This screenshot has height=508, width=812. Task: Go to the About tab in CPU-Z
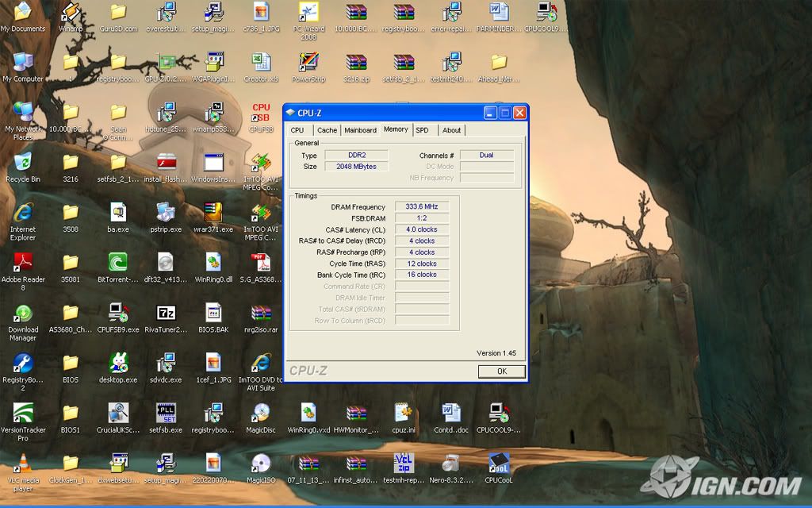coord(451,130)
